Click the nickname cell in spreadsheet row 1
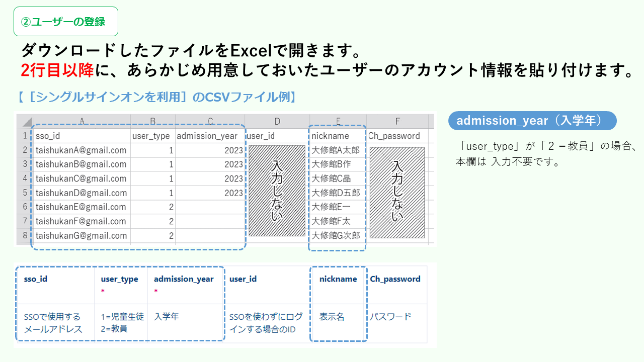The image size is (644, 362). (x=338, y=136)
